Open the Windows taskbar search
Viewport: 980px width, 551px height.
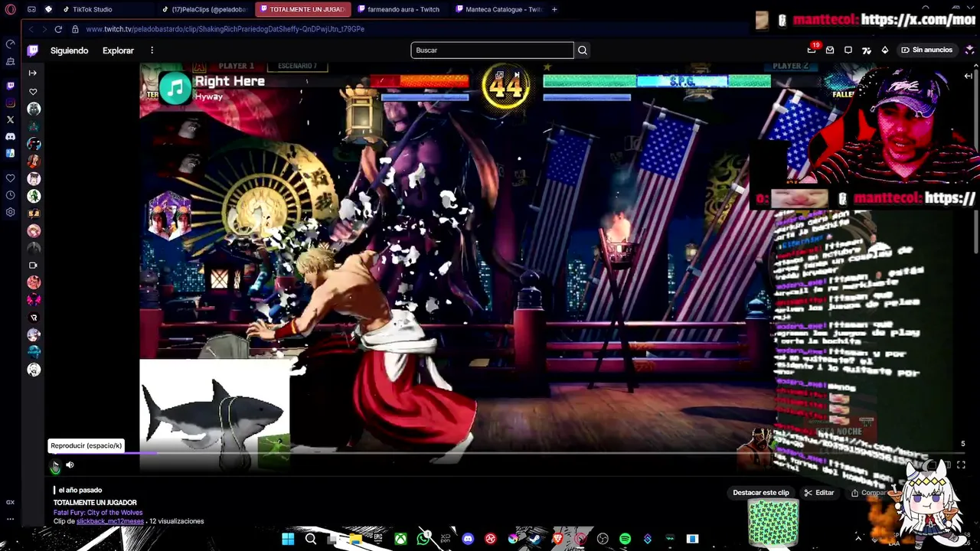tap(311, 539)
